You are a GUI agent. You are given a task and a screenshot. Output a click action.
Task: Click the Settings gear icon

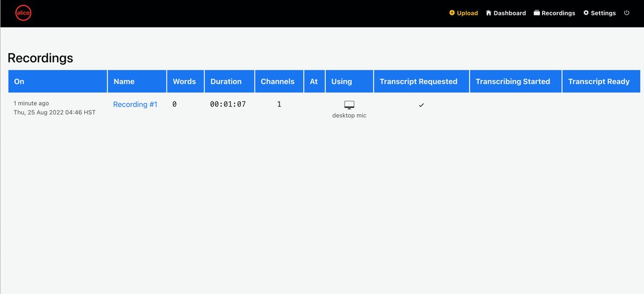point(586,13)
